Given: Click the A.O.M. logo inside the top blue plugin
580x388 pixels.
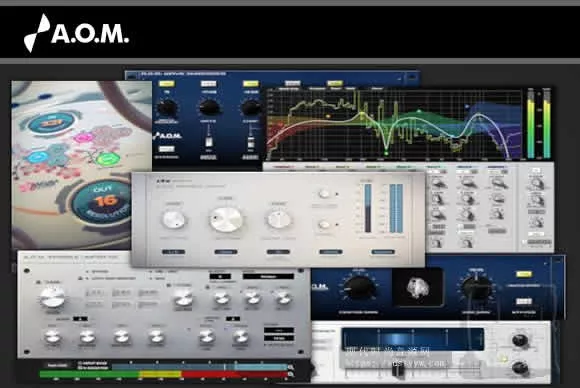Looking at the screenshot, I should [x=168, y=136].
